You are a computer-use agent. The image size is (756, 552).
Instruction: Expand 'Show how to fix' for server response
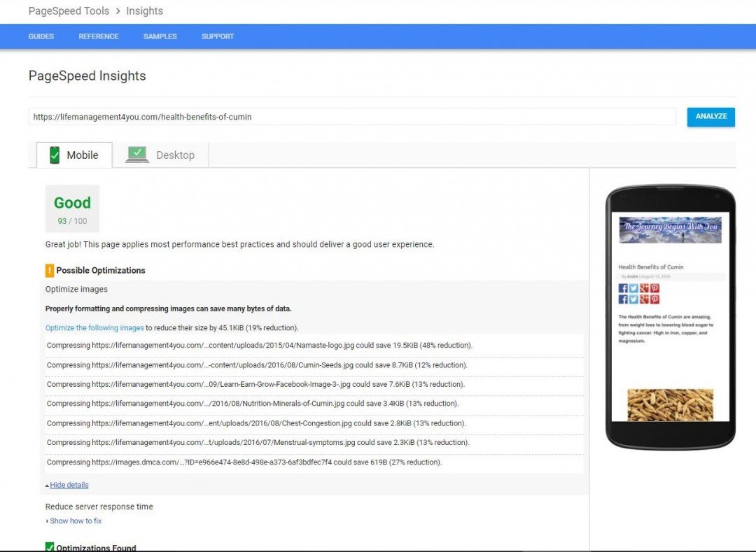[76, 521]
